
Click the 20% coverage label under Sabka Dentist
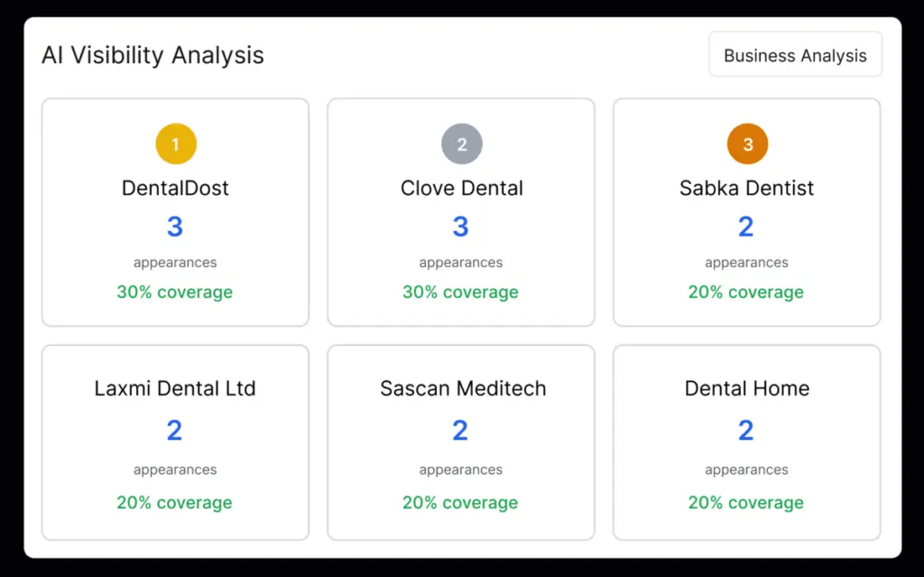[x=746, y=292]
